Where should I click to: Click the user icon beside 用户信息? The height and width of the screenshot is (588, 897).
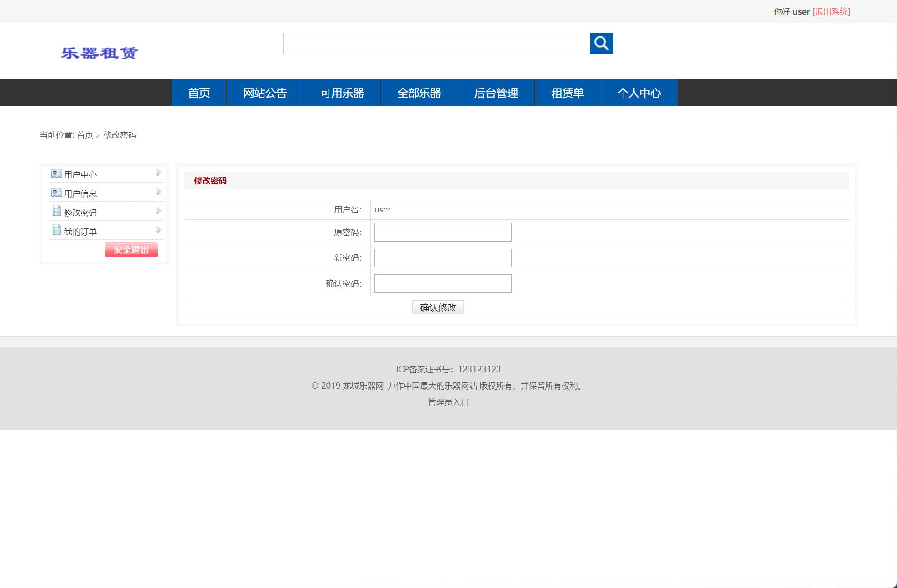(x=56, y=192)
